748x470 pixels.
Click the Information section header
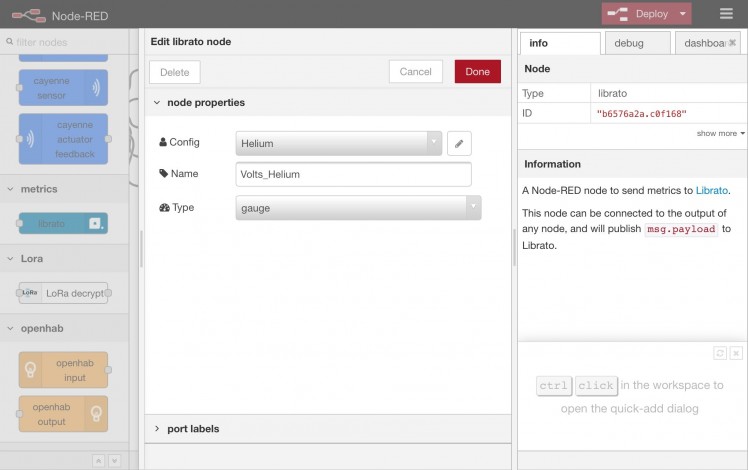[x=633, y=164]
